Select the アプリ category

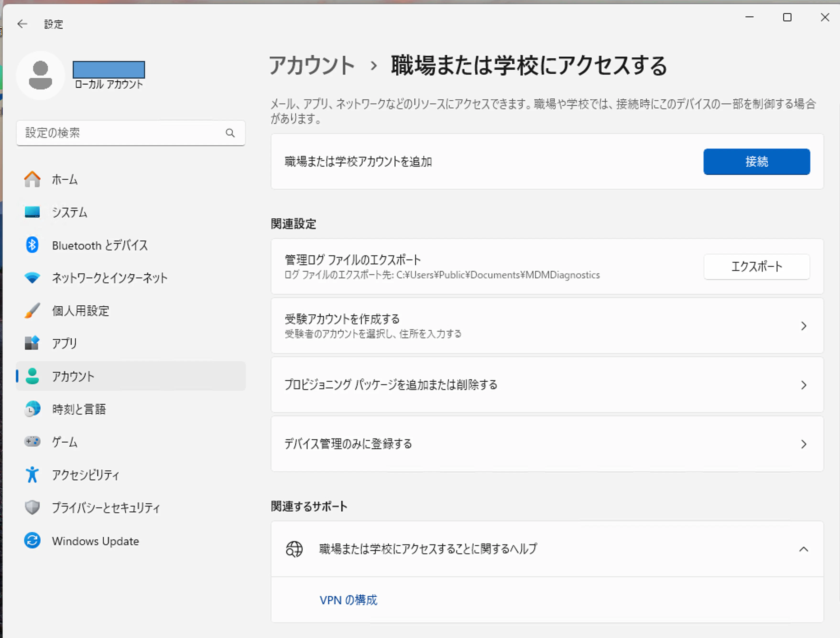(131, 343)
